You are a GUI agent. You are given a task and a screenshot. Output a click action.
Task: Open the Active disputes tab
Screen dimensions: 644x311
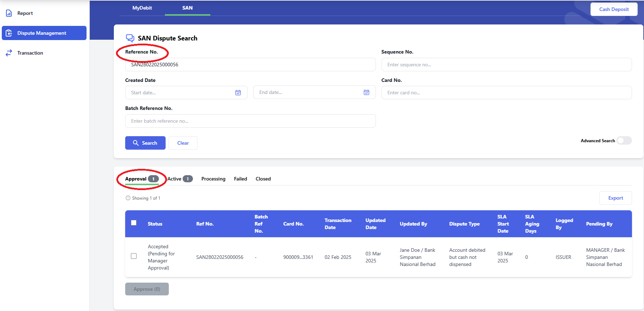click(x=180, y=179)
